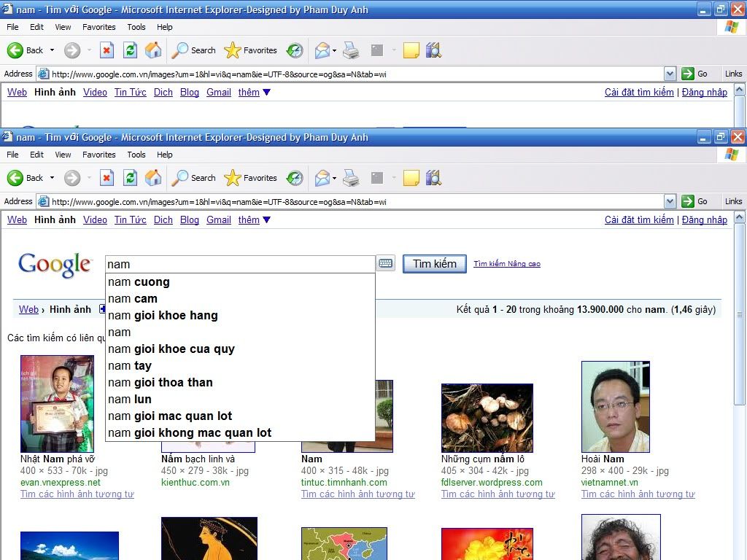This screenshot has width=747, height=560.
Task: Open the Search pane in the background window
Action: [x=193, y=50]
